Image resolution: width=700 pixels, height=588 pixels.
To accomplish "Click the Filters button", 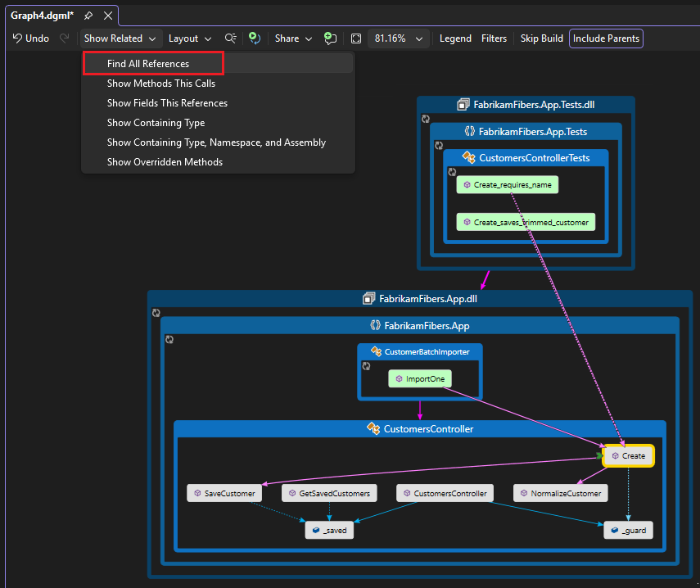I will pyautogui.click(x=495, y=38).
